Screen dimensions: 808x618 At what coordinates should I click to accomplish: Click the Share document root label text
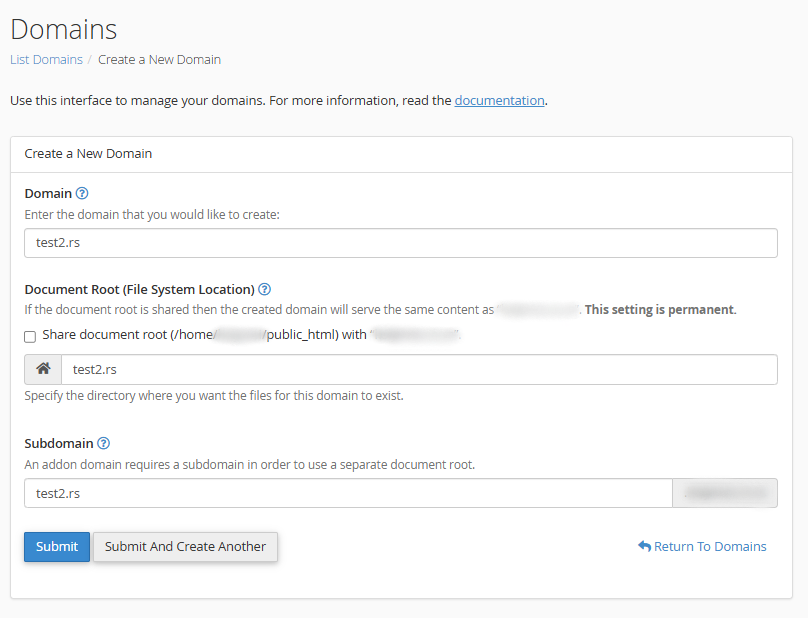[x=251, y=335]
